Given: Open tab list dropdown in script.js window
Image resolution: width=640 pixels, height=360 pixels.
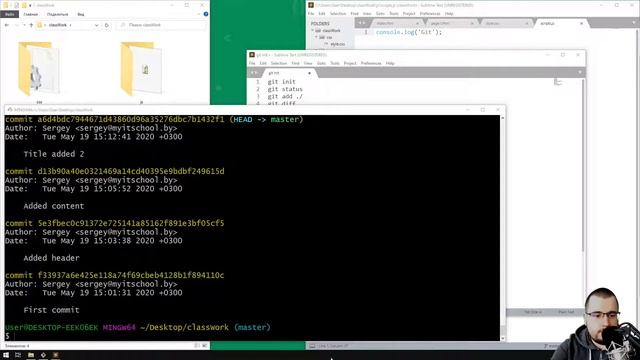Looking at the screenshot, I should click(x=634, y=23).
